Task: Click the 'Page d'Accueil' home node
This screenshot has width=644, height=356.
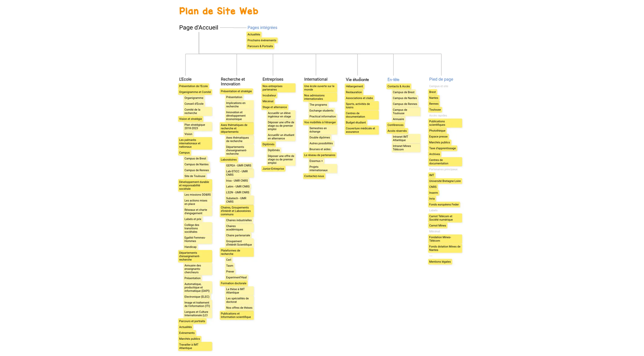Action: tap(199, 27)
